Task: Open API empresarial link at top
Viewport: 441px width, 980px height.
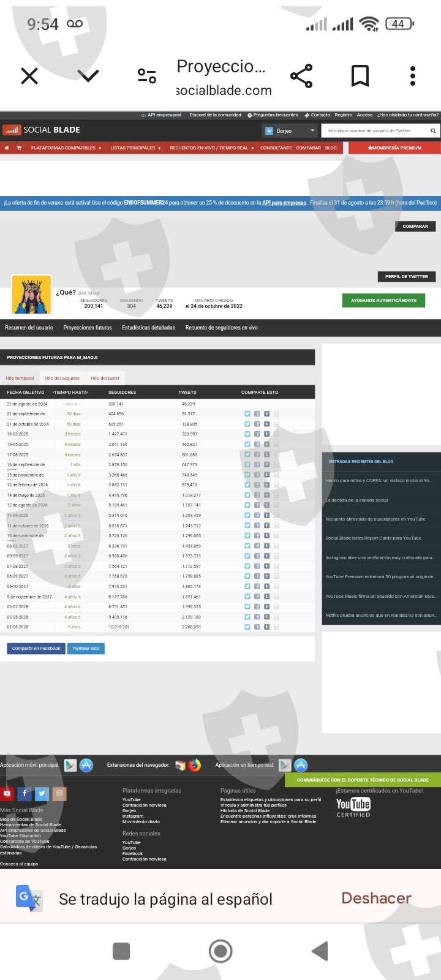Action: [x=162, y=115]
